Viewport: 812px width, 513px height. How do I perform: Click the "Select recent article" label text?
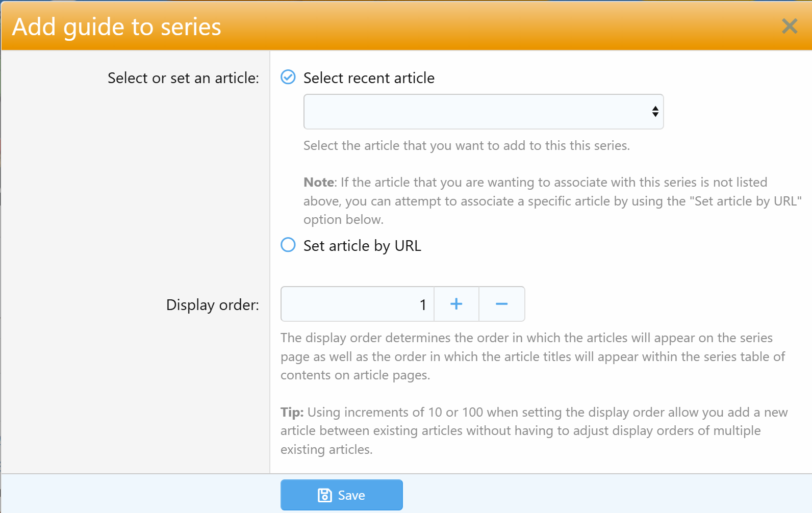coord(369,78)
